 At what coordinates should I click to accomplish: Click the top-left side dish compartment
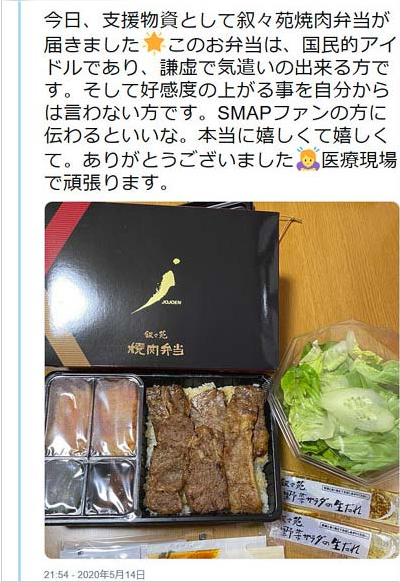coord(68,416)
